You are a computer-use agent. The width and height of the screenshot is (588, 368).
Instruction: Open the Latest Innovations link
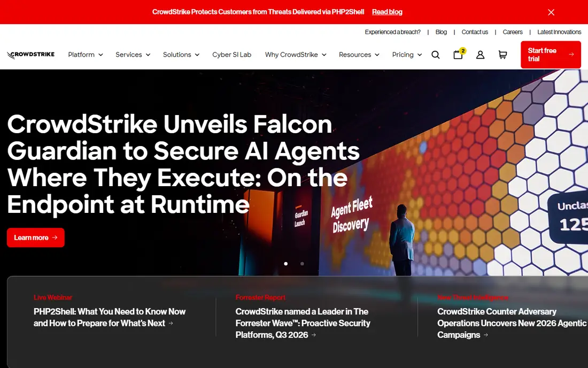click(559, 32)
